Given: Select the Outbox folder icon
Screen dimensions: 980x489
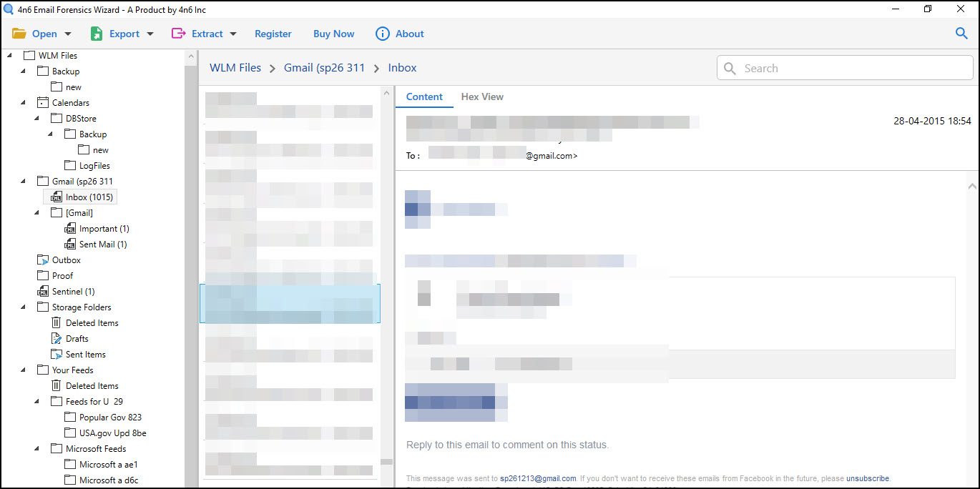Looking at the screenshot, I should [x=43, y=260].
